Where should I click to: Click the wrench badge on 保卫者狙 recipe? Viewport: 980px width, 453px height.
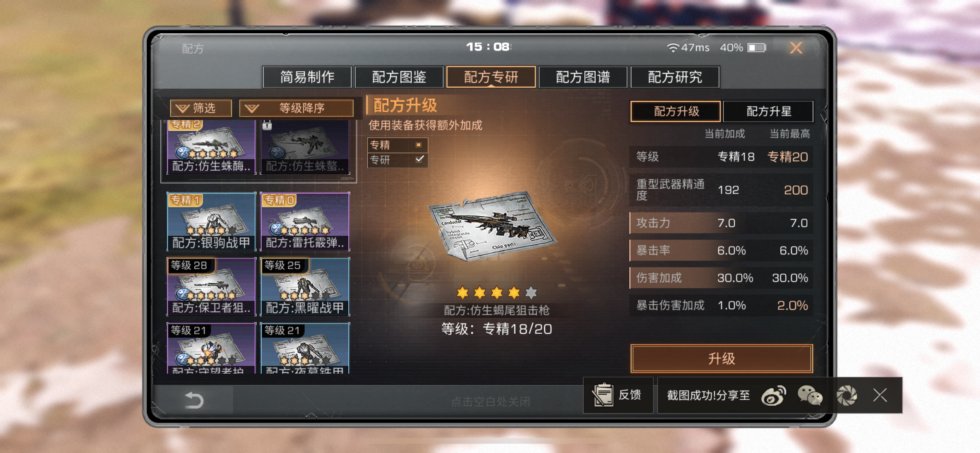(x=183, y=294)
